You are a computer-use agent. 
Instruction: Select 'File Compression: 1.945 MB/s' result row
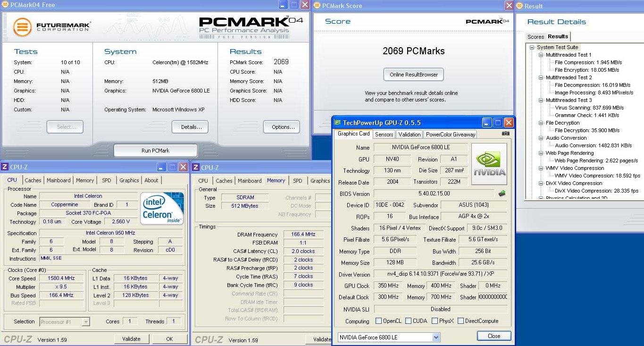[x=588, y=62]
